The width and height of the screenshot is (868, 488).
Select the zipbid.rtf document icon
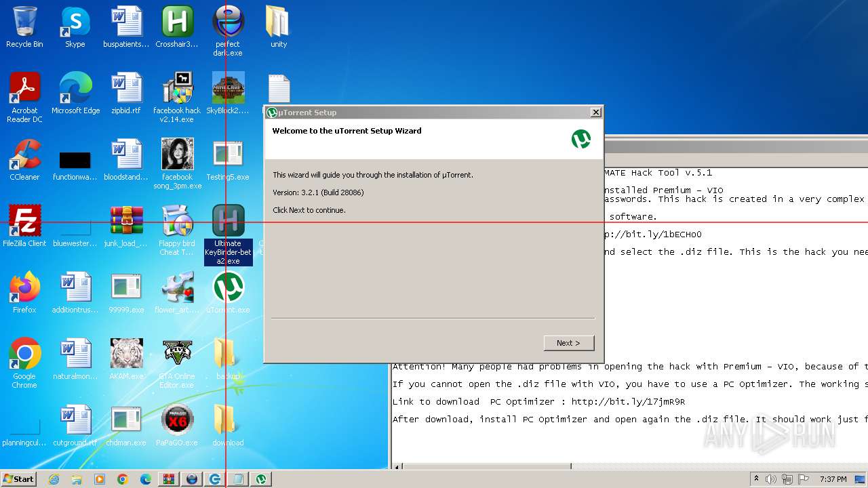(126, 94)
